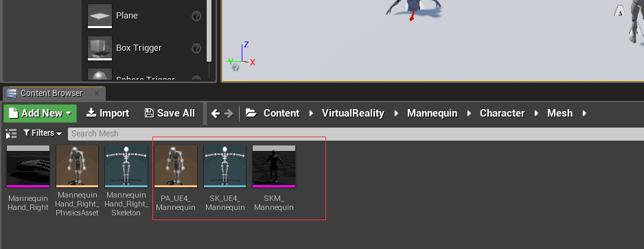Open the Add New dropdown
Image resolution: width=644 pixels, height=249 pixels.
(x=41, y=113)
